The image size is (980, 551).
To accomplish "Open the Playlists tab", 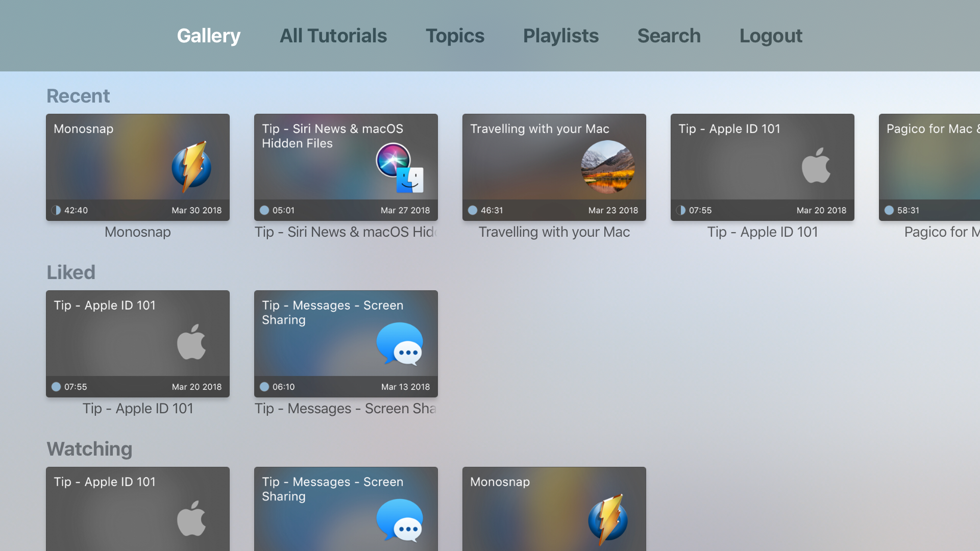I will pos(560,36).
